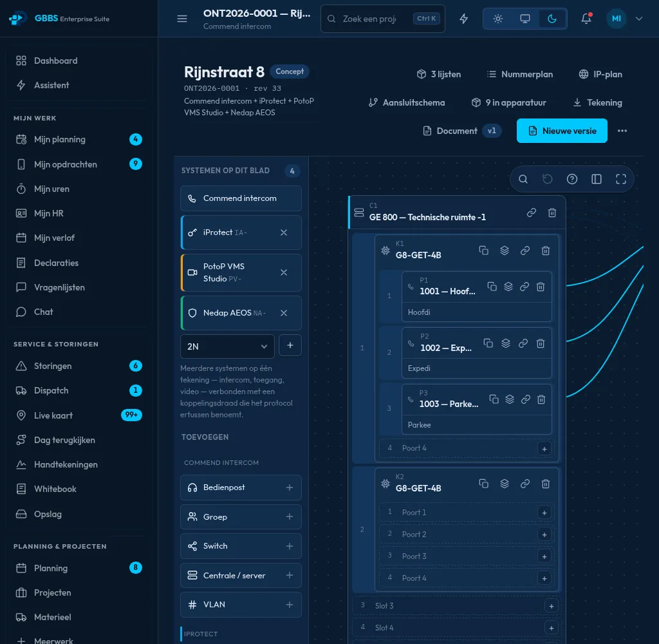This screenshot has width=659, height=644.
Task: Expand the user account chevron
Action: point(639,19)
